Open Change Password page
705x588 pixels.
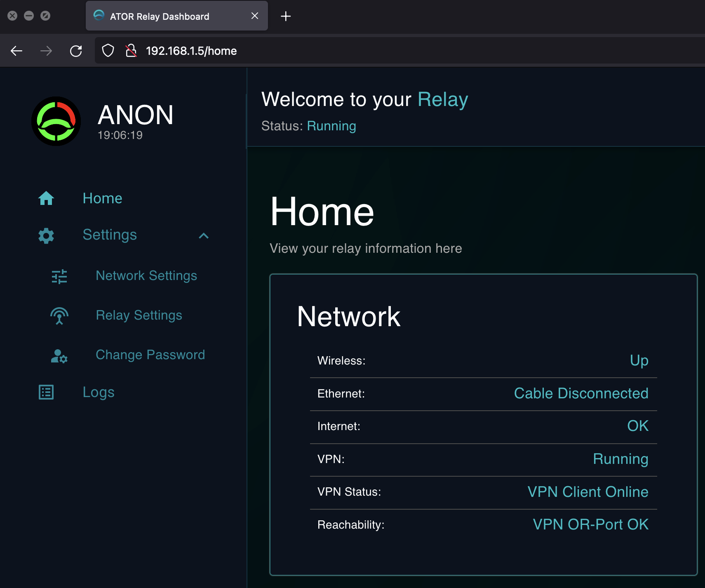150,355
